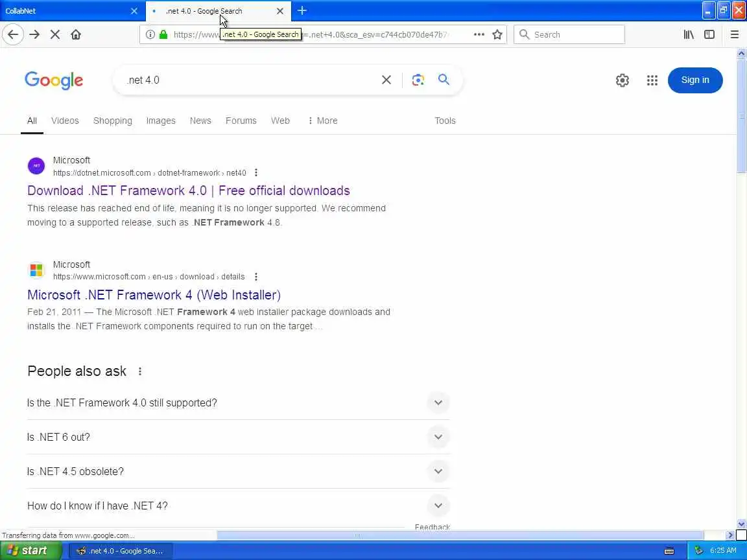Click the 6:25 AM taskbar clock
Screen dimensions: 747x560
(723, 550)
